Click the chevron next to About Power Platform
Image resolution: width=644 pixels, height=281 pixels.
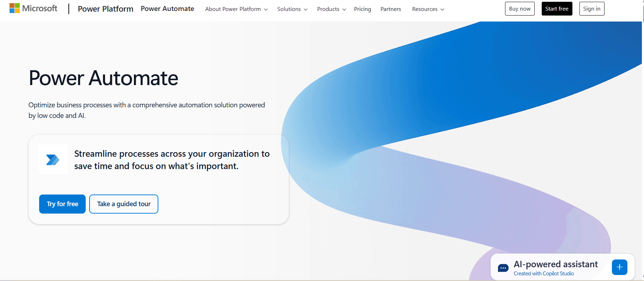click(x=266, y=10)
